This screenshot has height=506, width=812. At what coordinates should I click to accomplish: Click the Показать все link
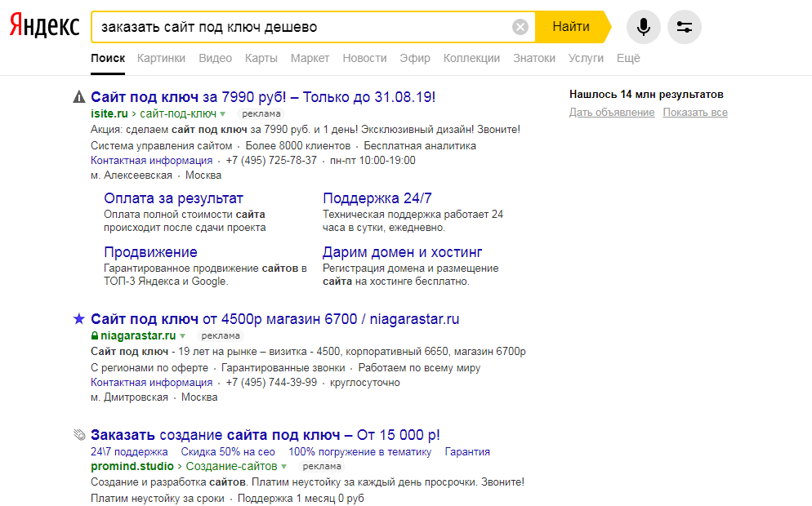tap(695, 113)
